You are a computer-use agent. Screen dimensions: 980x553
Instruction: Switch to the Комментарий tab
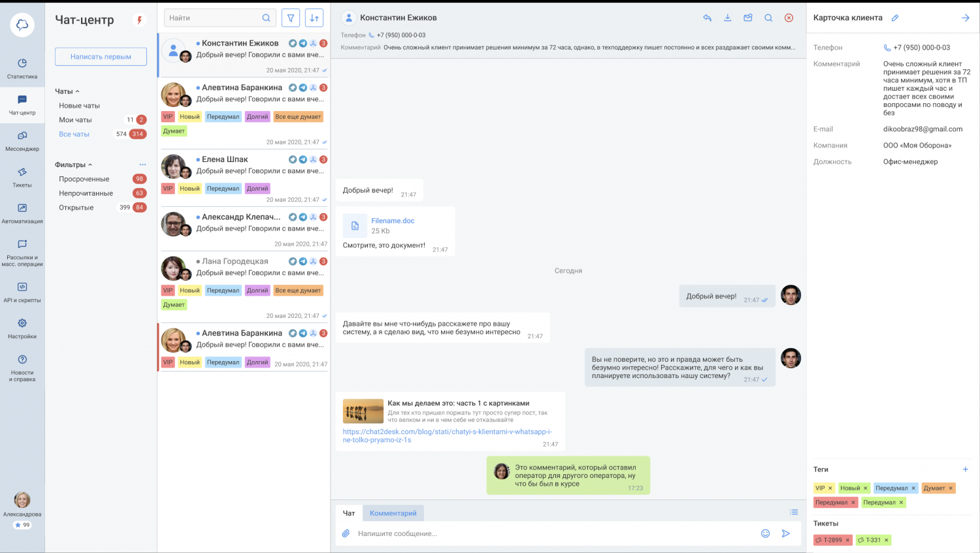pyautogui.click(x=393, y=513)
